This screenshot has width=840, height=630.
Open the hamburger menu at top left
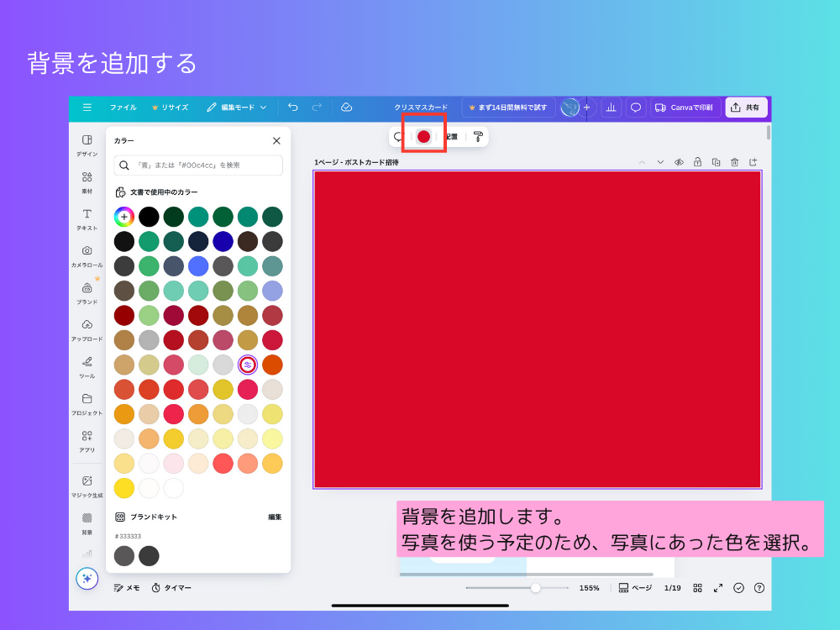(x=87, y=107)
